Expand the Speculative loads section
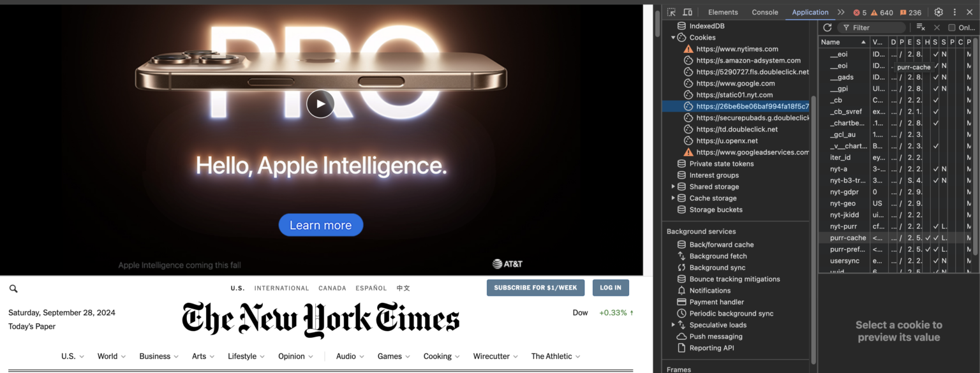Viewport: 980px width, 373px height. pyautogui.click(x=672, y=325)
